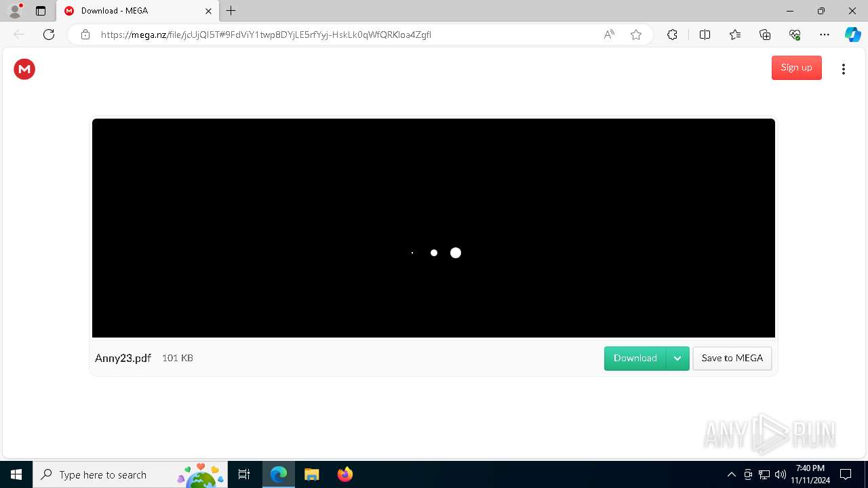Image resolution: width=868 pixels, height=488 pixels.
Task: Close the Download - MEGA tab
Action: [208, 11]
